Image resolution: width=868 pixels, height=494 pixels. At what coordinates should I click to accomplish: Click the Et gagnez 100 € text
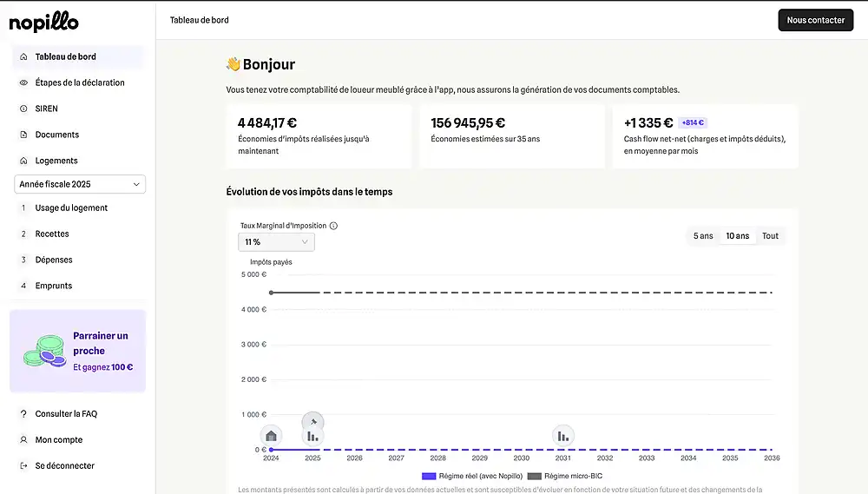point(103,367)
